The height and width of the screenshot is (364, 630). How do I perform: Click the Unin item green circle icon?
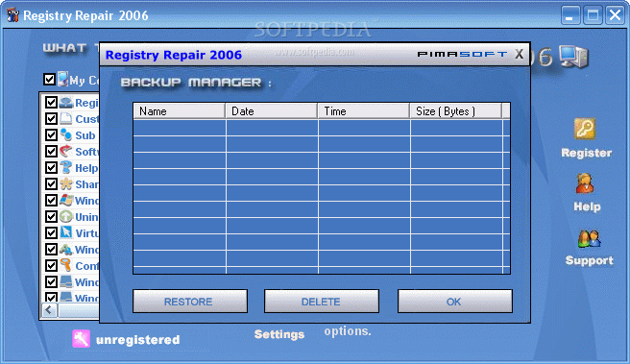(x=66, y=216)
